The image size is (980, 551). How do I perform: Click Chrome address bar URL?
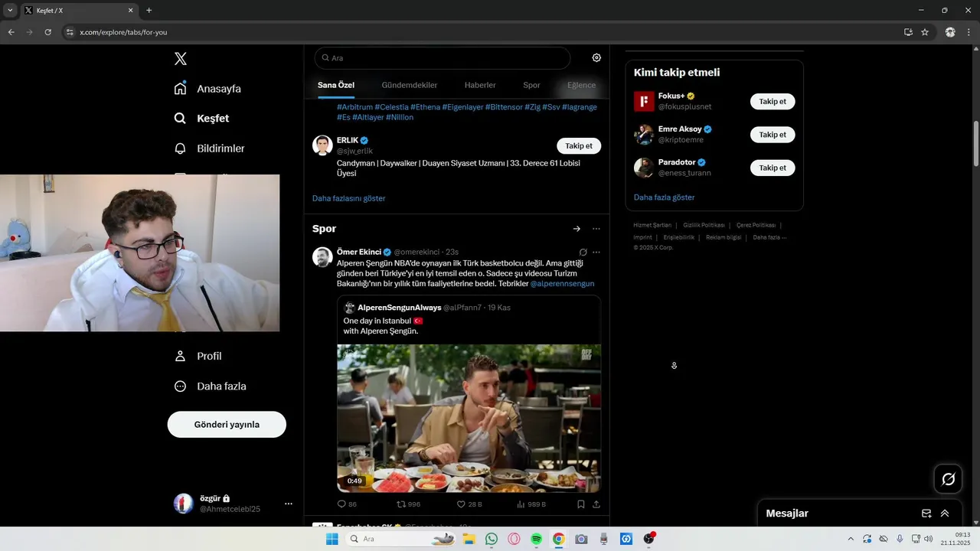(x=123, y=32)
